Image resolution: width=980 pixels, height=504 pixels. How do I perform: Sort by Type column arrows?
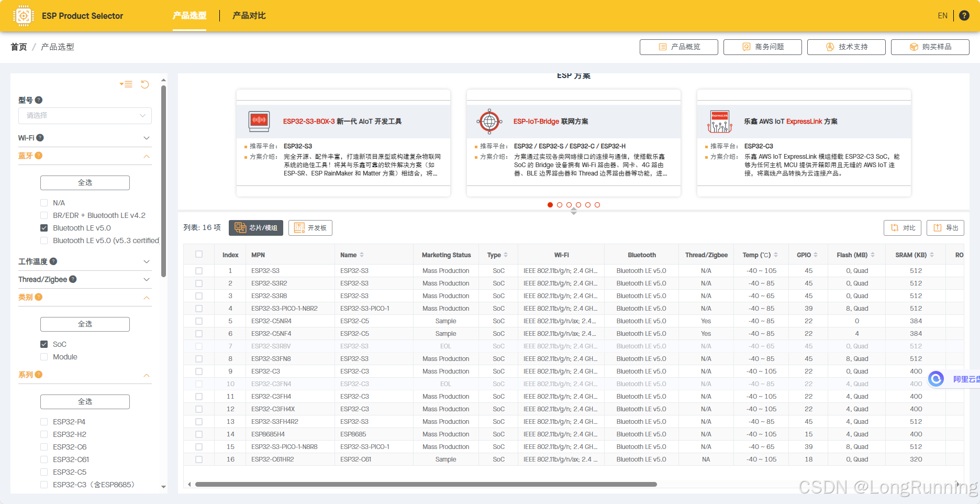tap(506, 255)
